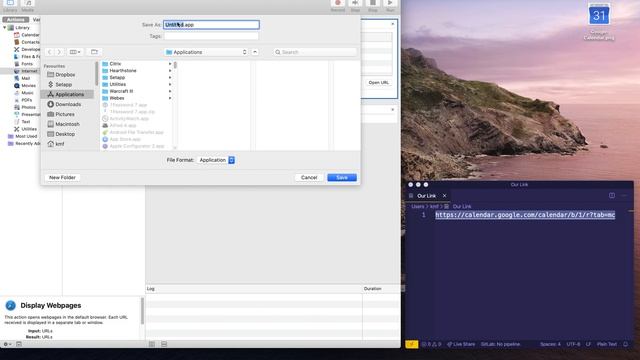
Task: Select the Setapp folder in the file list
Action: 117,78
